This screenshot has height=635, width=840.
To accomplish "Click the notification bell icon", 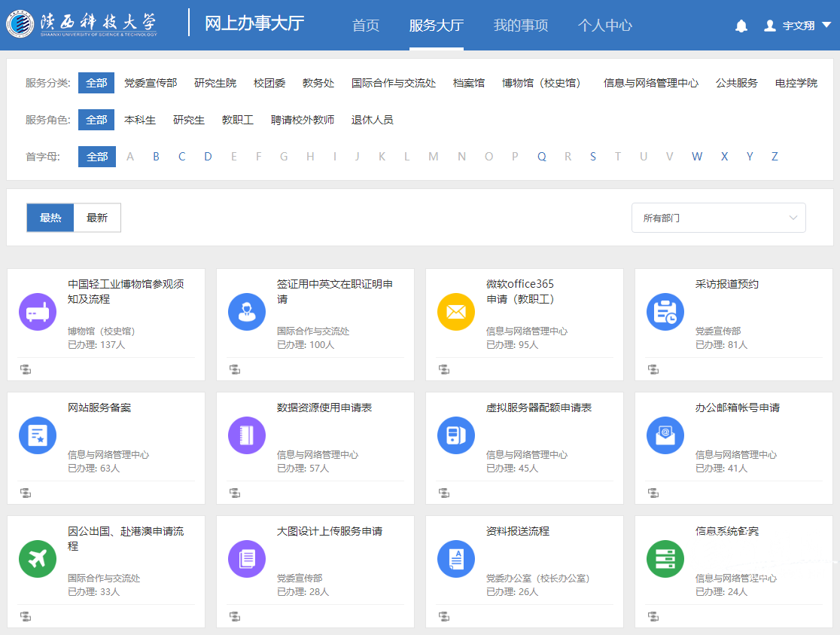I will coord(741,26).
